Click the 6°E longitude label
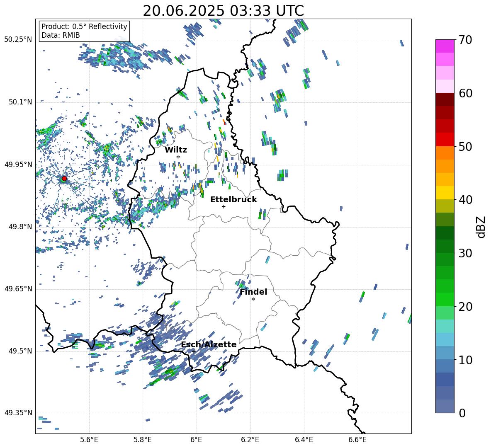Viewport: 491px width, 448px height. [x=196, y=440]
